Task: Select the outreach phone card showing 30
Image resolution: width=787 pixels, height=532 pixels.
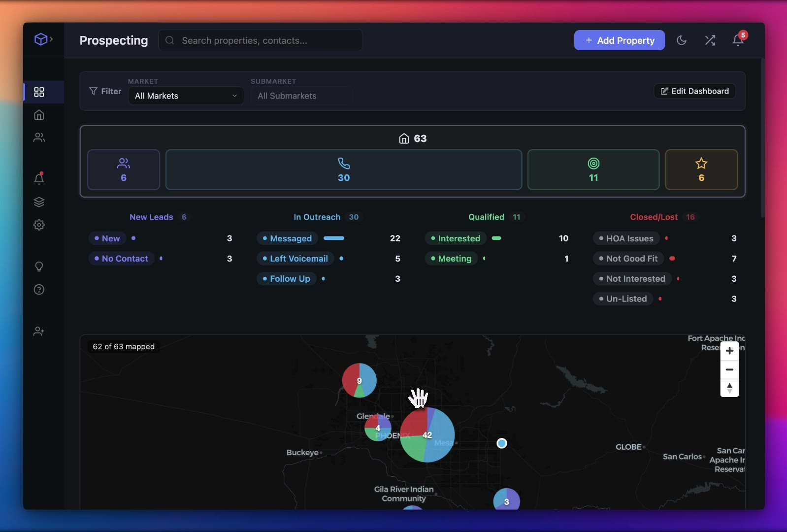Action: point(344,169)
